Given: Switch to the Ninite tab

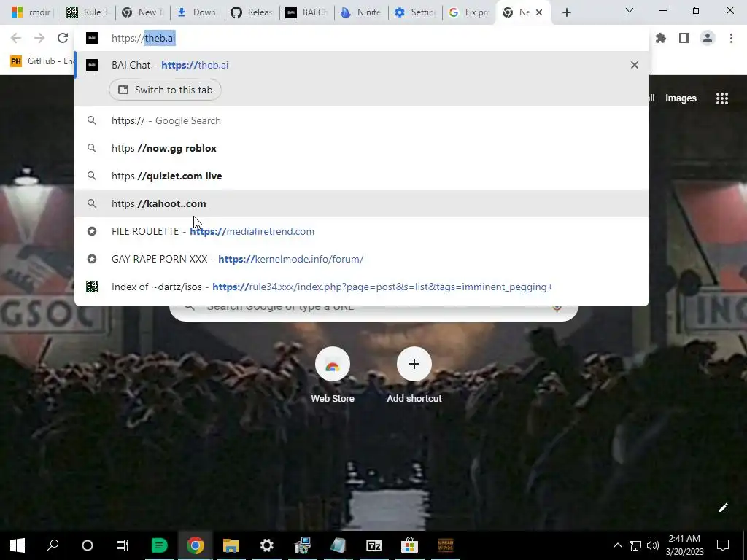Looking at the screenshot, I should pos(360,12).
